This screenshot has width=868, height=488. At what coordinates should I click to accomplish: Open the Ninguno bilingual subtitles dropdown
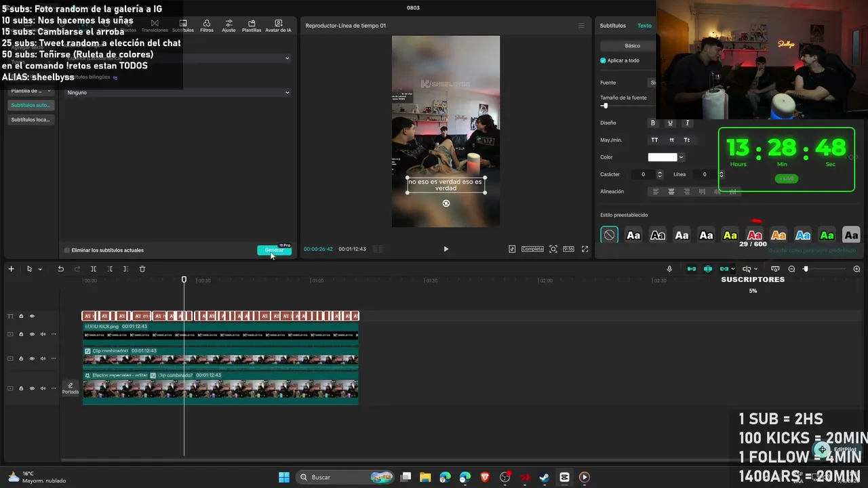click(x=178, y=92)
